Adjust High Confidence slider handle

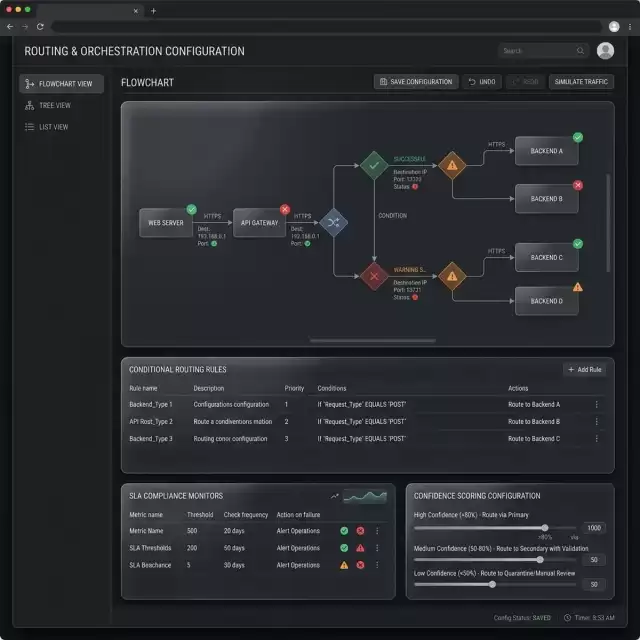coord(545,528)
